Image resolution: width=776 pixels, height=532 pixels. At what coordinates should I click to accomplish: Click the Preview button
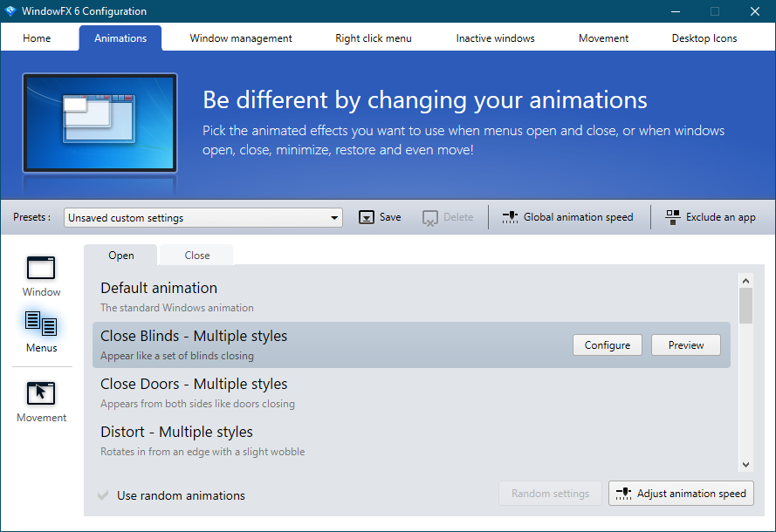tap(686, 345)
